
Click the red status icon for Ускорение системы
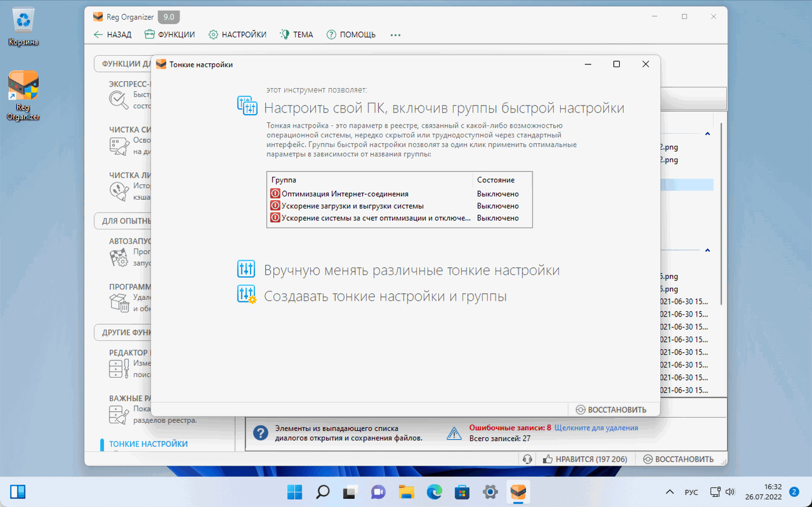point(275,218)
